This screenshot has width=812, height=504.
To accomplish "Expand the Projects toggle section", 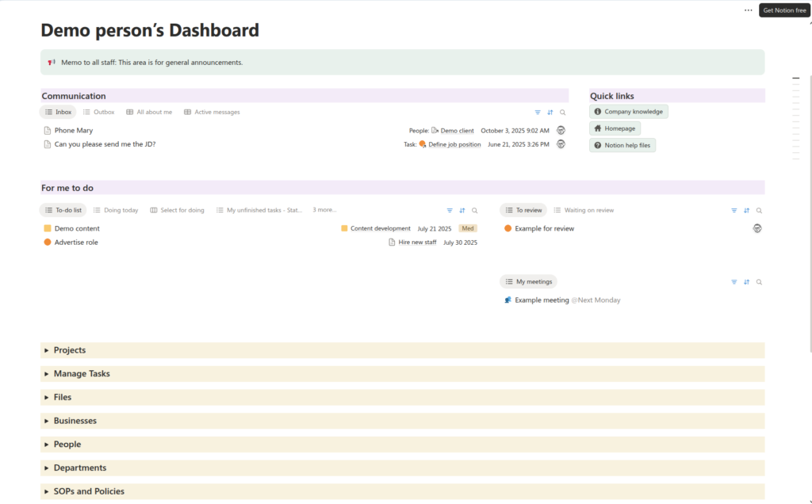I will pos(47,350).
